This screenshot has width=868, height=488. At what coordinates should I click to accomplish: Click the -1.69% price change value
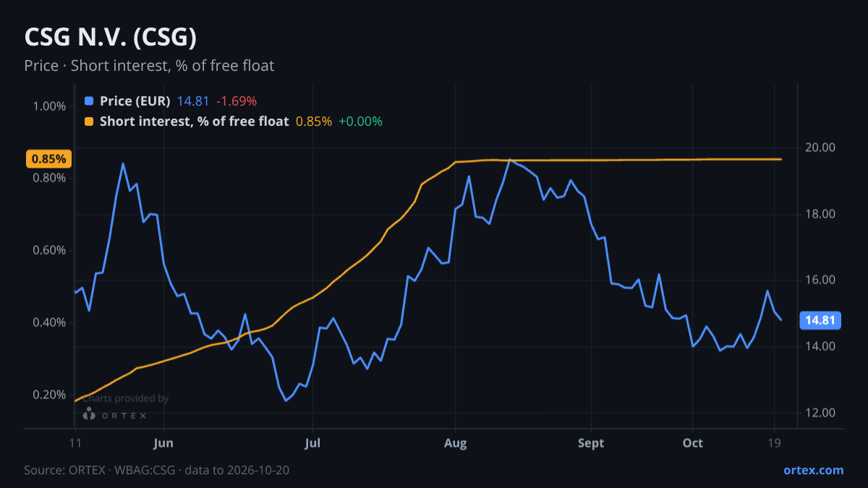coord(237,101)
